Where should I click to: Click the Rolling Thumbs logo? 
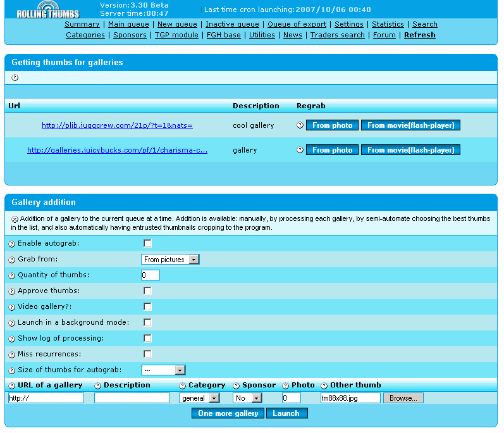click(x=48, y=9)
